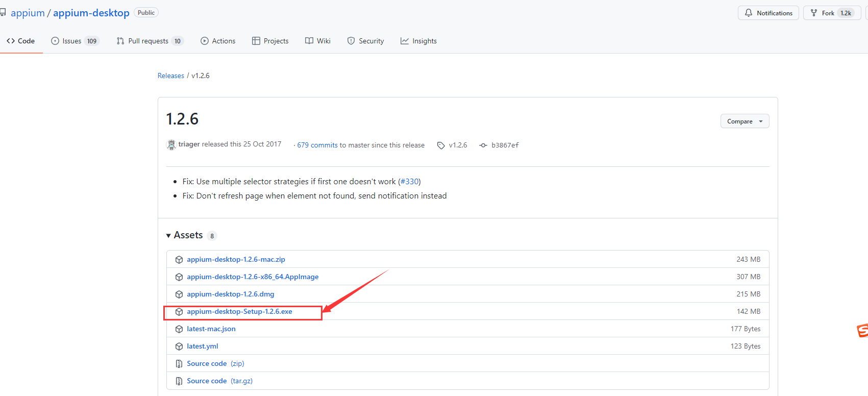Open commit b3867ef
Viewport: 868px width, 396px height.
[505, 145]
